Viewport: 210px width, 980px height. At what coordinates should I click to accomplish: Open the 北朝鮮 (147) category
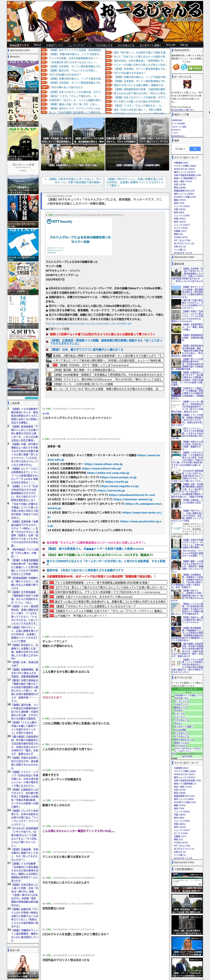pyautogui.click(x=180, y=231)
